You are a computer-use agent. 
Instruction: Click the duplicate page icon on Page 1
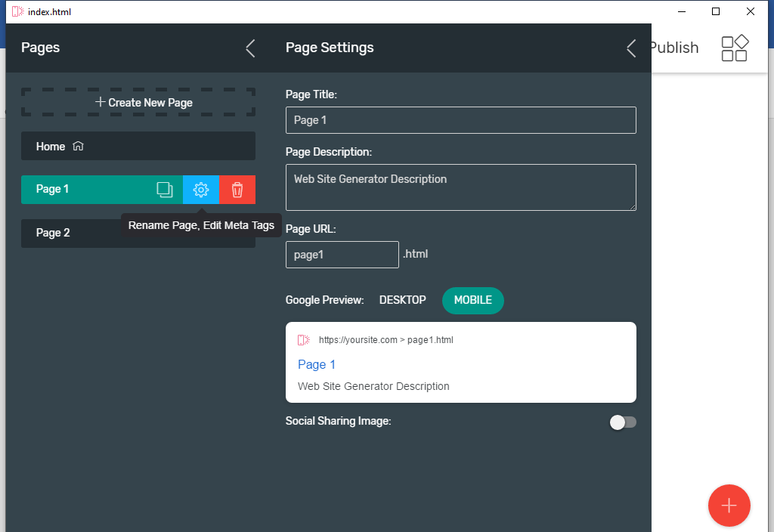coord(164,190)
